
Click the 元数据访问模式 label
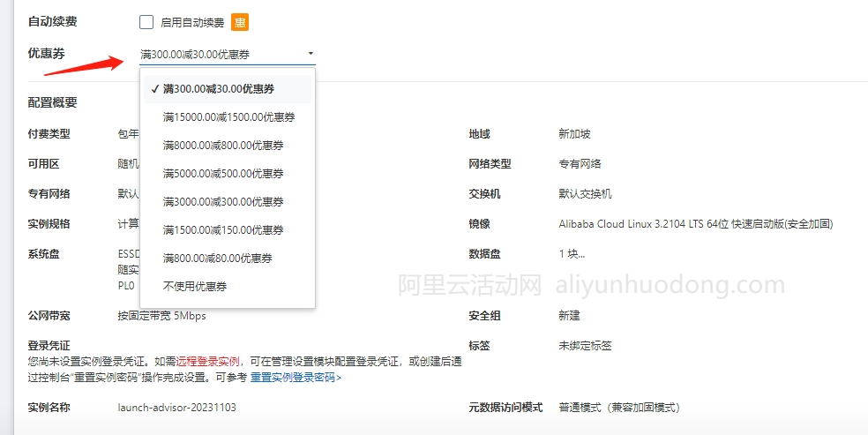(505, 408)
